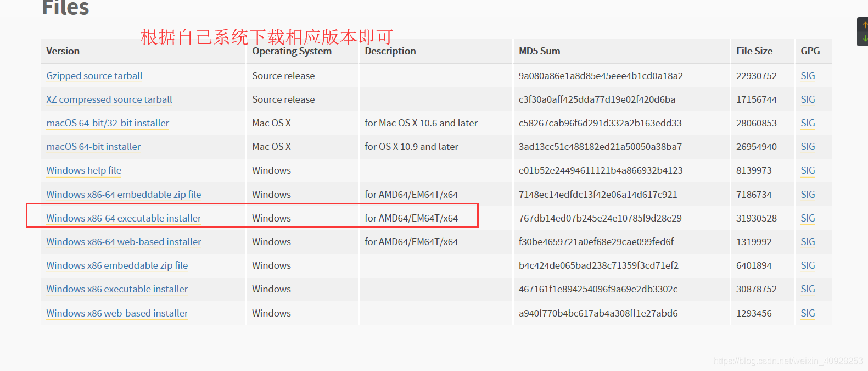Click the Operating System column header
Screen dimensions: 868x371
coord(292,51)
